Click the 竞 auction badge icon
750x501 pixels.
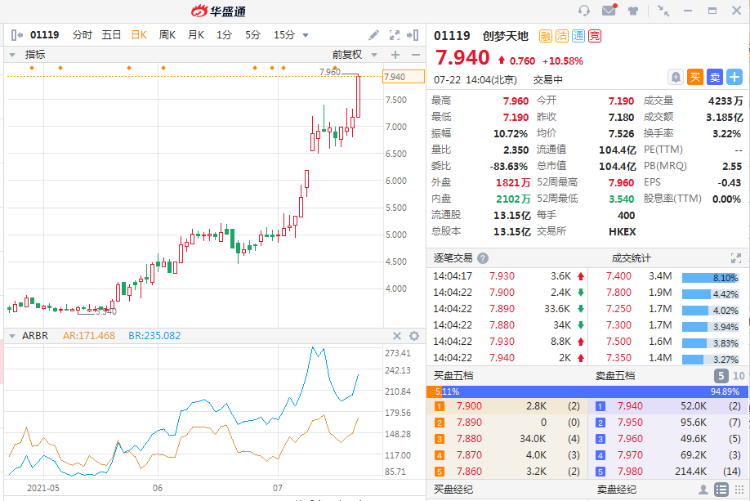tap(595, 36)
